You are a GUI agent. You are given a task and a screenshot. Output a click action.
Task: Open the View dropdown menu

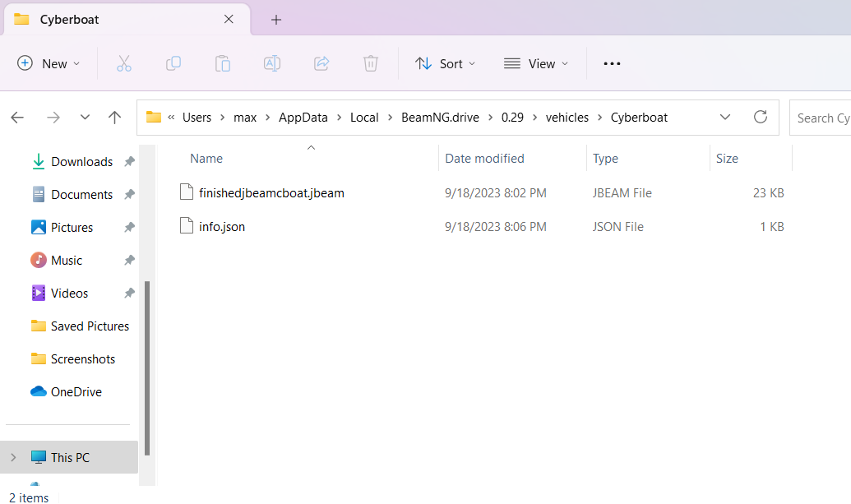pyautogui.click(x=536, y=63)
